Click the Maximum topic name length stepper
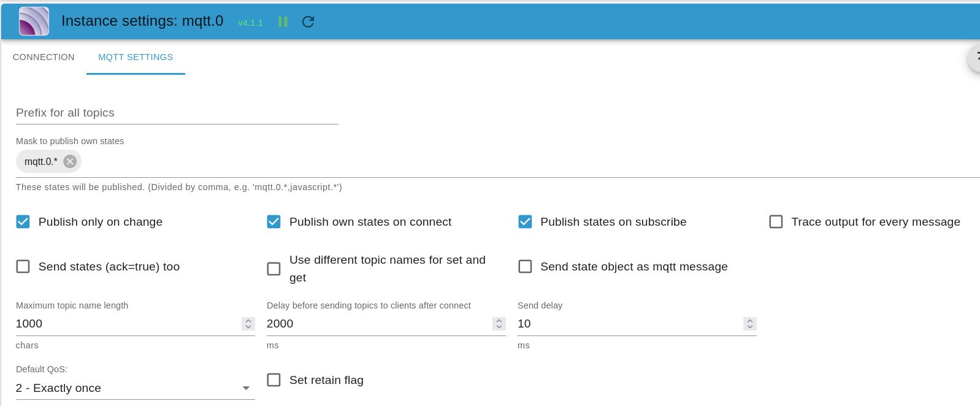The height and width of the screenshot is (406, 980). coord(248,324)
